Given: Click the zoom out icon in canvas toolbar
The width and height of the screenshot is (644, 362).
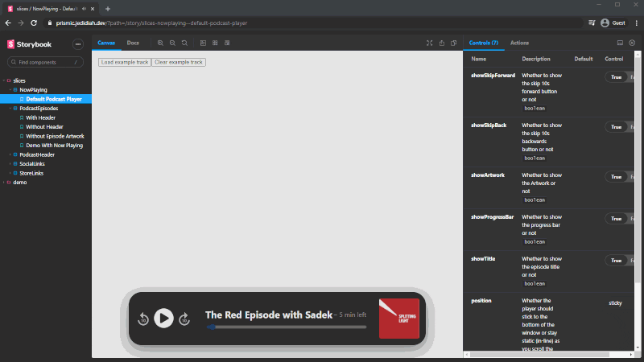Looking at the screenshot, I should 172,43.
